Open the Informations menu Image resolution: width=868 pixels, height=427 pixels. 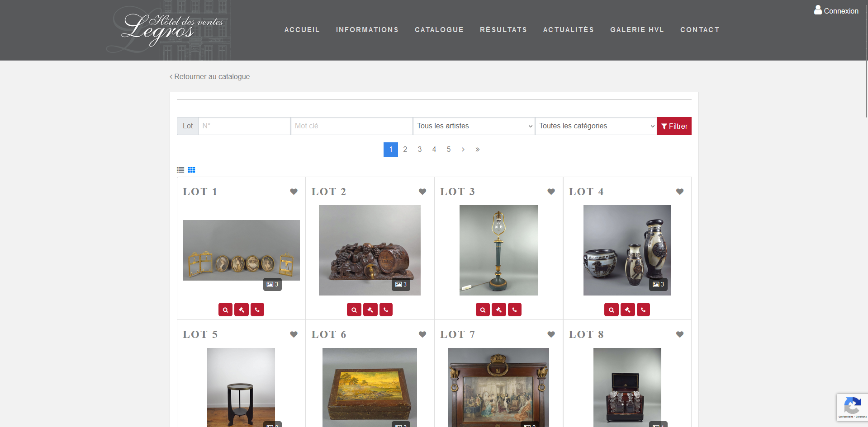(x=367, y=30)
